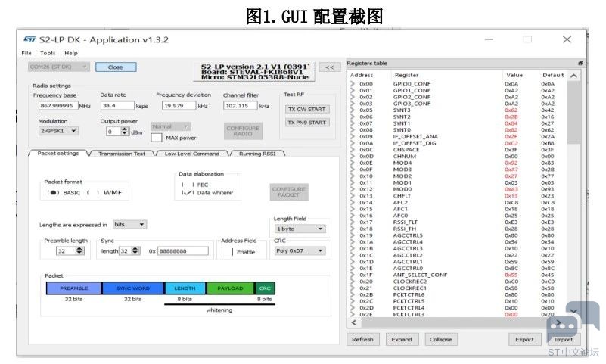Screen dimensions: 606x364
Task: Click the CRC packet block
Action: pyautogui.click(x=265, y=288)
